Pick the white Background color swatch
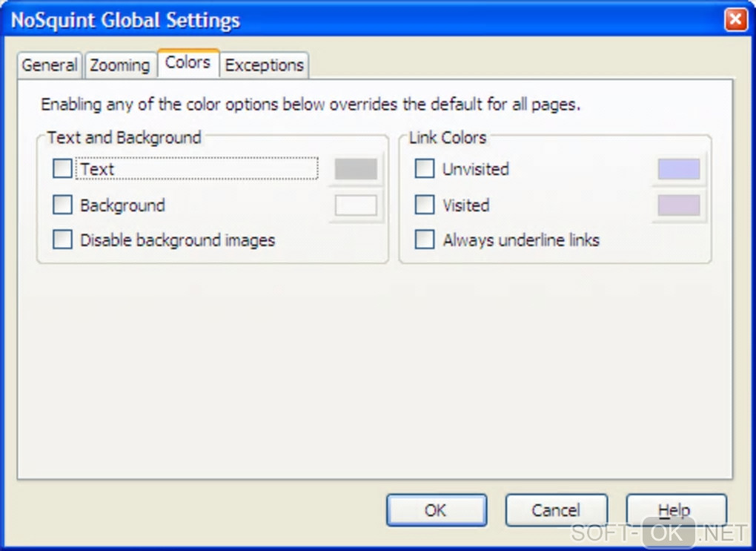This screenshot has height=551, width=756. tap(356, 205)
